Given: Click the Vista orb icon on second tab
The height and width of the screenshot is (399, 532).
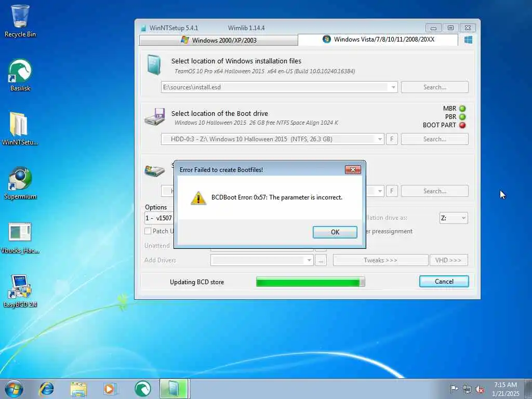Looking at the screenshot, I should [327, 39].
